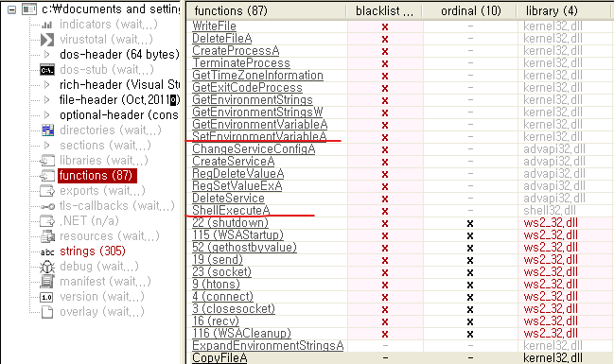
Task: Click the overlay page icon
Action: pyautogui.click(x=47, y=312)
